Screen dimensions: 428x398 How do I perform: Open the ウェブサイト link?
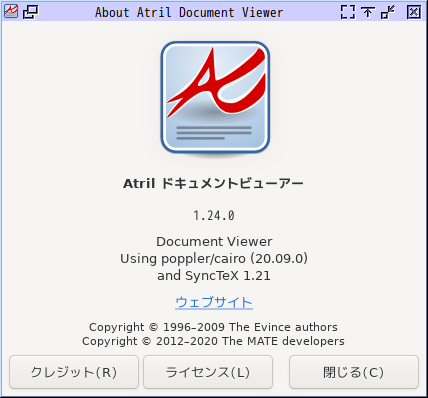214,302
